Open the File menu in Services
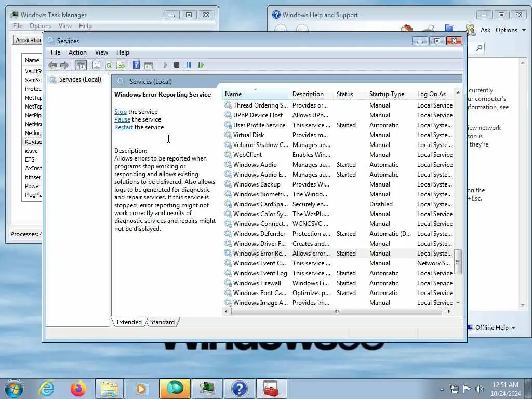Screen dimensions: 532x399 click(55, 52)
